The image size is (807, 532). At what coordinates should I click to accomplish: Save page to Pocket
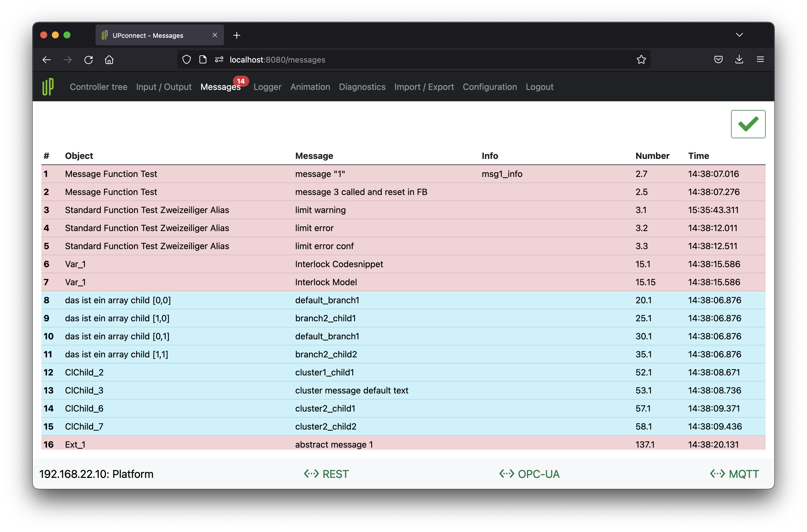point(718,60)
